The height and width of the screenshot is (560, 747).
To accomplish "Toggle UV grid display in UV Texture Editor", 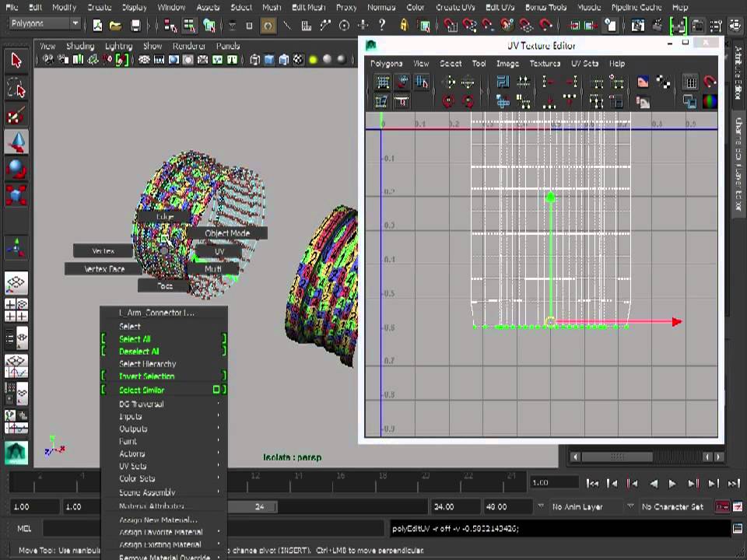I will (690, 82).
